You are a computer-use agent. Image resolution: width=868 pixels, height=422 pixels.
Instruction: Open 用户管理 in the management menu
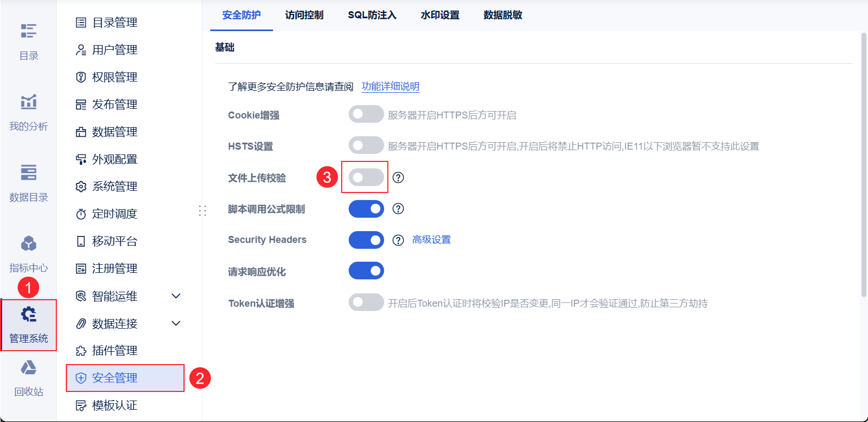pos(114,50)
